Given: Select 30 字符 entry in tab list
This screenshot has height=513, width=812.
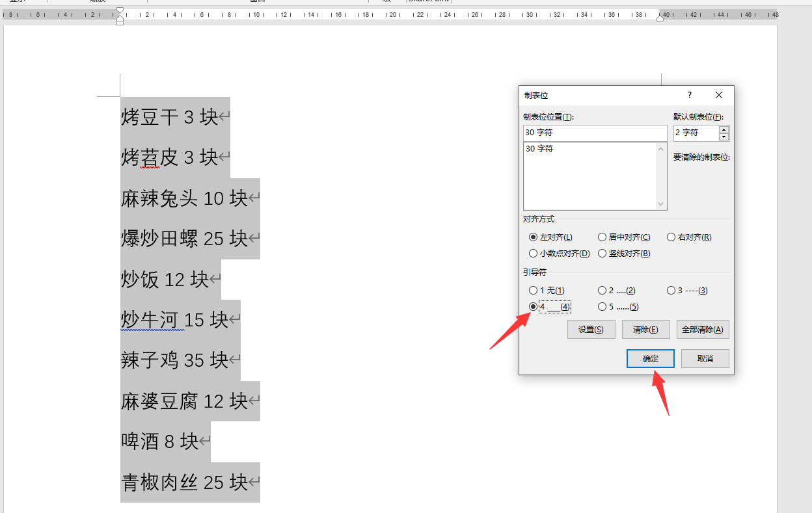Looking at the screenshot, I should point(539,149).
